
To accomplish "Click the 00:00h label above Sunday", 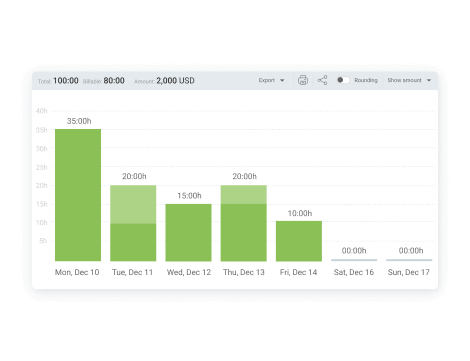I will [x=411, y=251].
